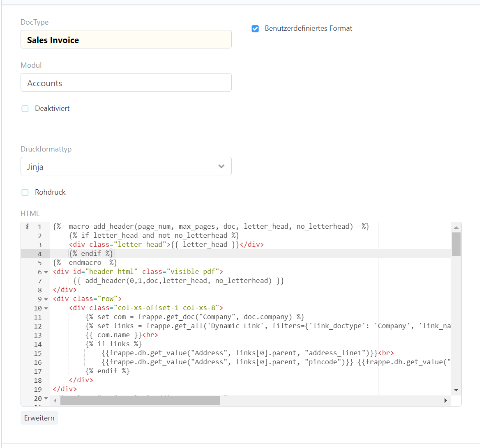Screen dimensions: 484x448
Task: Collapse the code fold at line 6
Action: click(46, 272)
